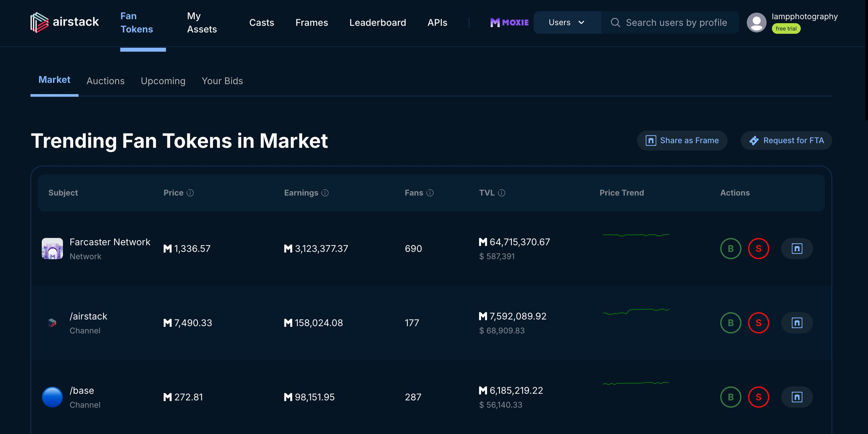Click the dollar value $ 56,140.33
Viewport: 868px width, 434px height.
[501, 405]
